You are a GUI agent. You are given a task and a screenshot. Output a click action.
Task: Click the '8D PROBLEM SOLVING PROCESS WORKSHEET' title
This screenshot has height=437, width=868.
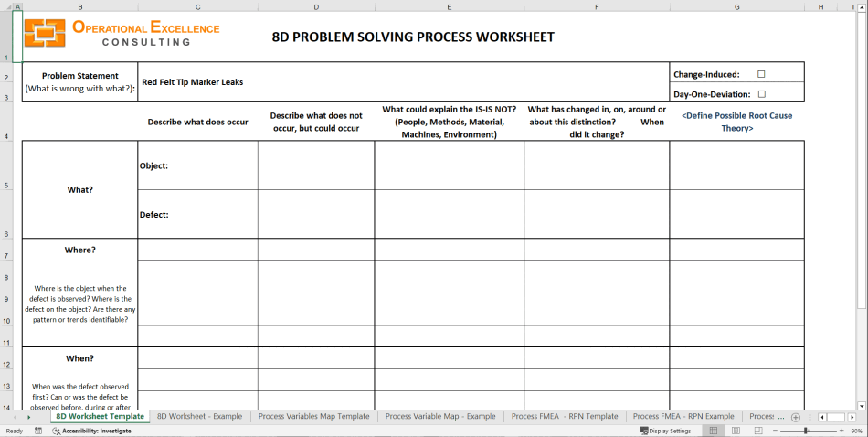tap(413, 37)
